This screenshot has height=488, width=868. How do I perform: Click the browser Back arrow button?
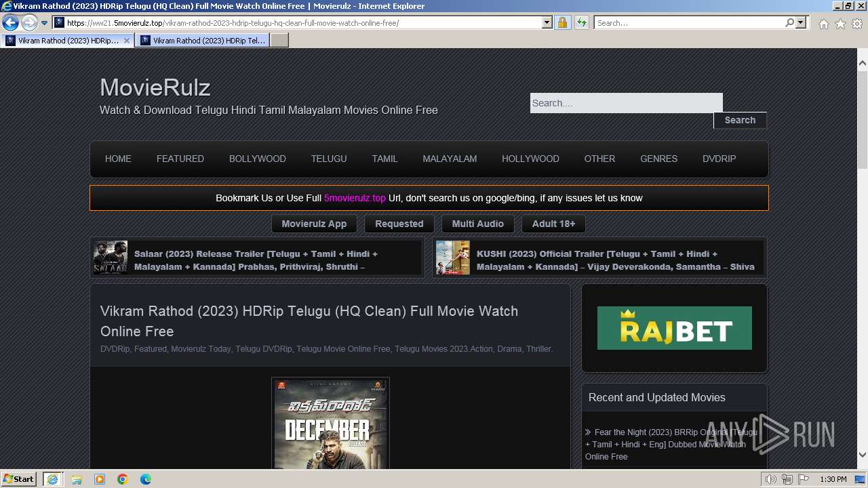click(x=10, y=23)
